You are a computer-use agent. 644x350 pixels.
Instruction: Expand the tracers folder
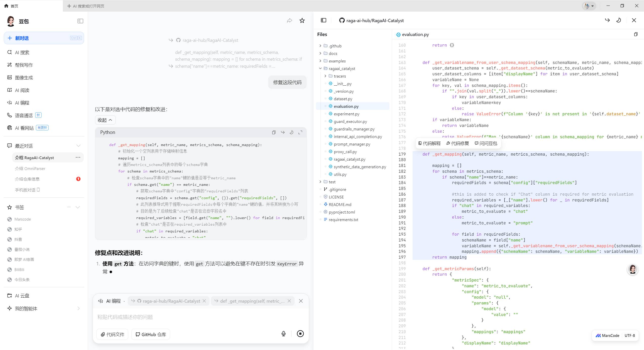point(325,76)
